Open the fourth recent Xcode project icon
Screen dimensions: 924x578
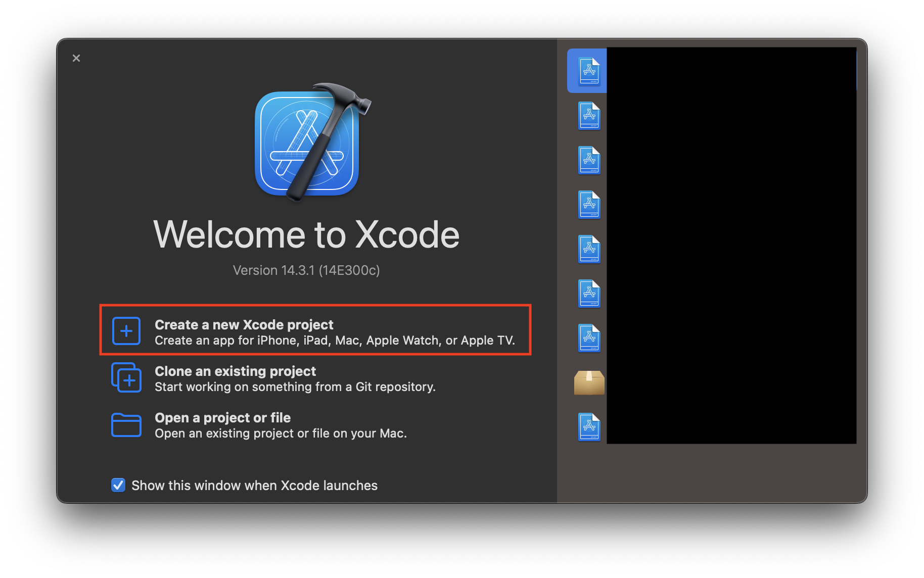coord(589,205)
